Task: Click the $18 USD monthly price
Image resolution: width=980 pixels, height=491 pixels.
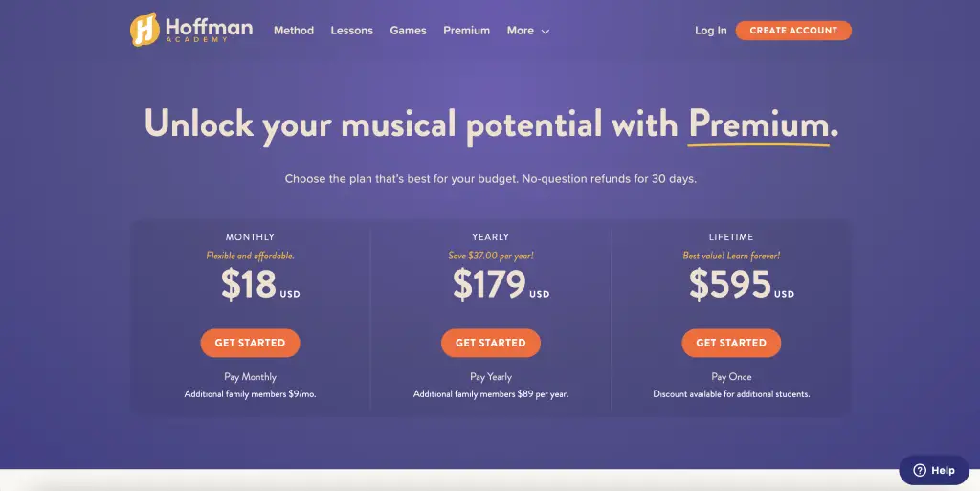Action: pyautogui.click(x=260, y=284)
